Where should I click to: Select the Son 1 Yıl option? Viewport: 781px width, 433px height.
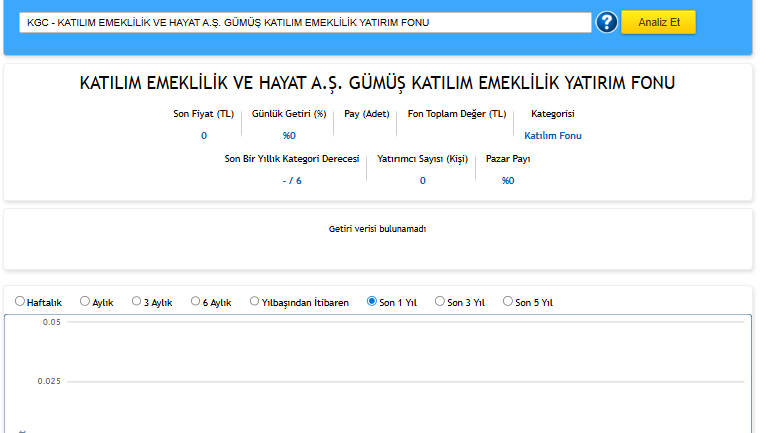click(x=372, y=301)
